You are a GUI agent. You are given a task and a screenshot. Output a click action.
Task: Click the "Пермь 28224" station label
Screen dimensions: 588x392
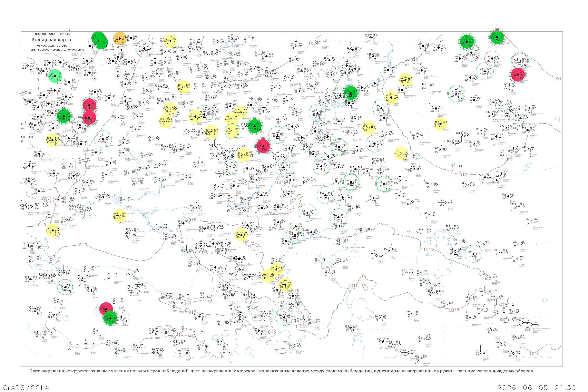pos(393,77)
